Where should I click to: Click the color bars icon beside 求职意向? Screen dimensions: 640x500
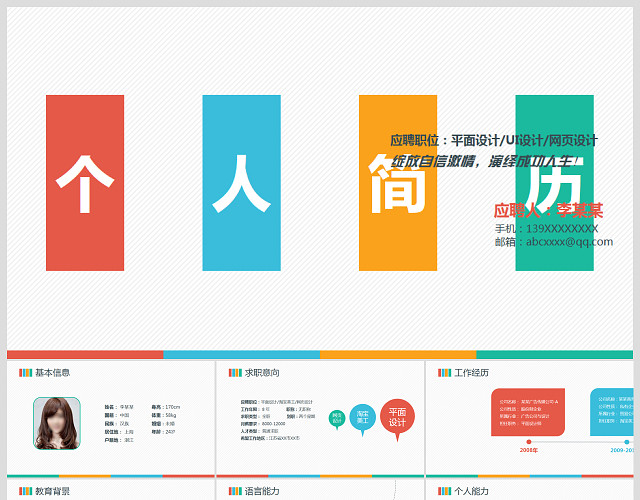point(235,373)
